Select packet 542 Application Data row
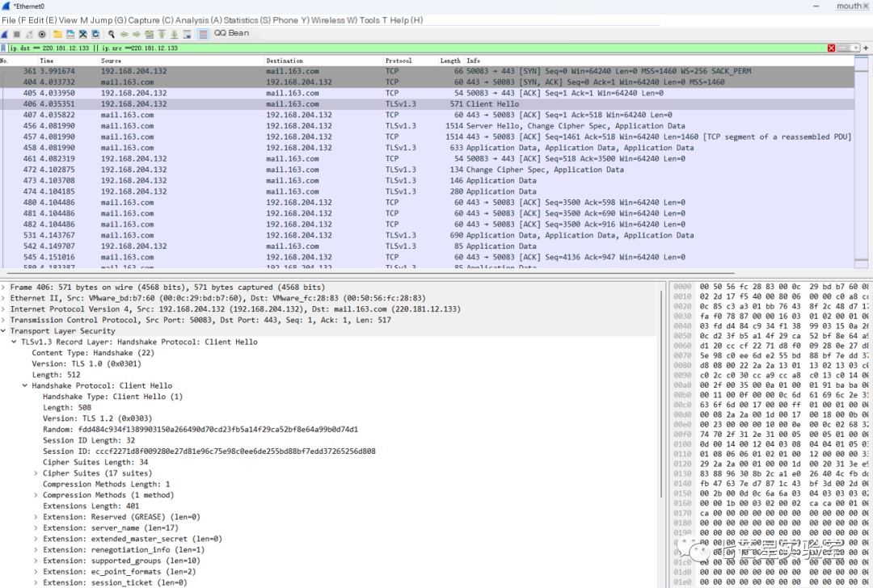873x588 pixels. click(x=427, y=246)
